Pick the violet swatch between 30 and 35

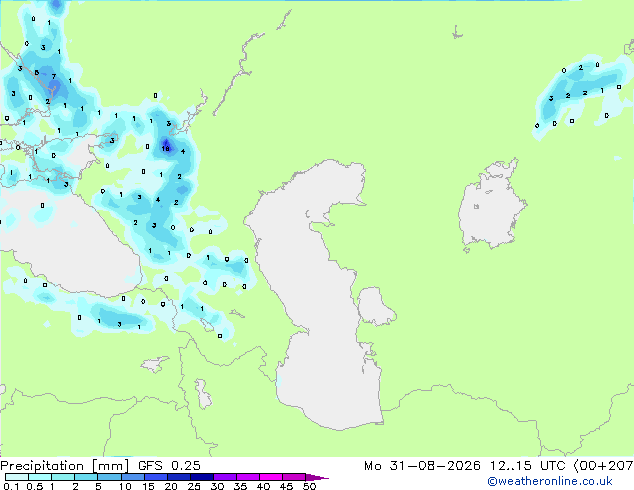225,477
